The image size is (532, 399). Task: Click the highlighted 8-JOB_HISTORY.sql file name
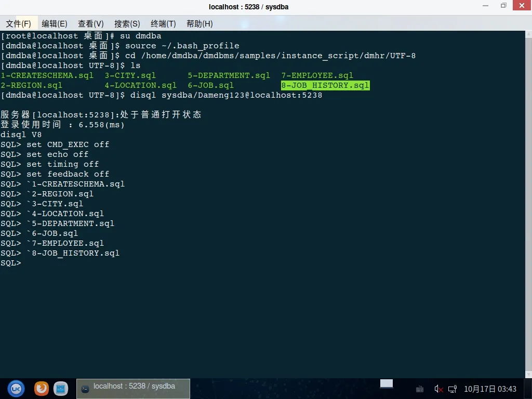(x=325, y=86)
